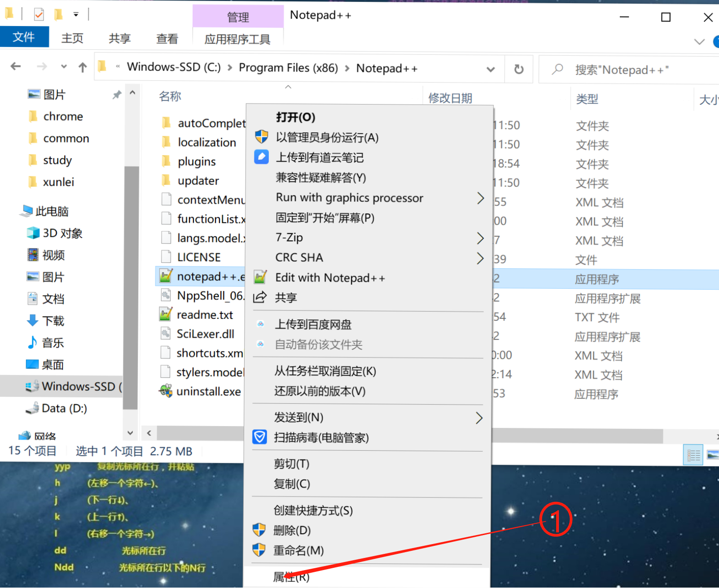The height and width of the screenshot is (588, 719).
Task: Choose 还原以前的版本(V)
Action: 320,391
